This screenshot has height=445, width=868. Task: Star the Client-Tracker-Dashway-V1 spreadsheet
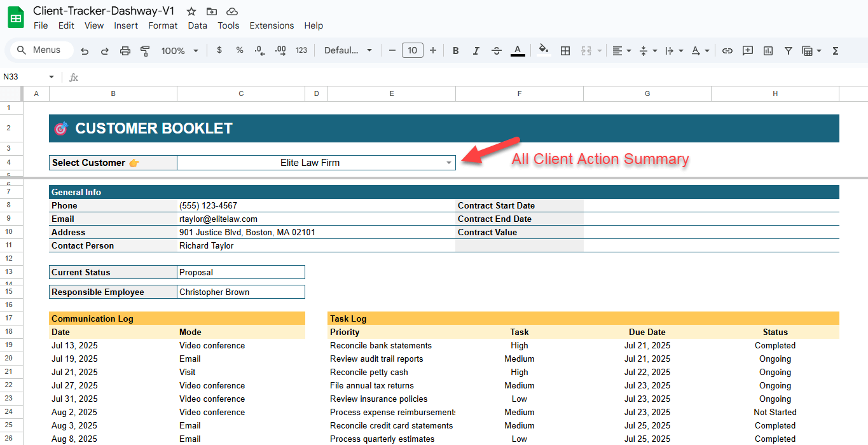(x=191, y=11)
